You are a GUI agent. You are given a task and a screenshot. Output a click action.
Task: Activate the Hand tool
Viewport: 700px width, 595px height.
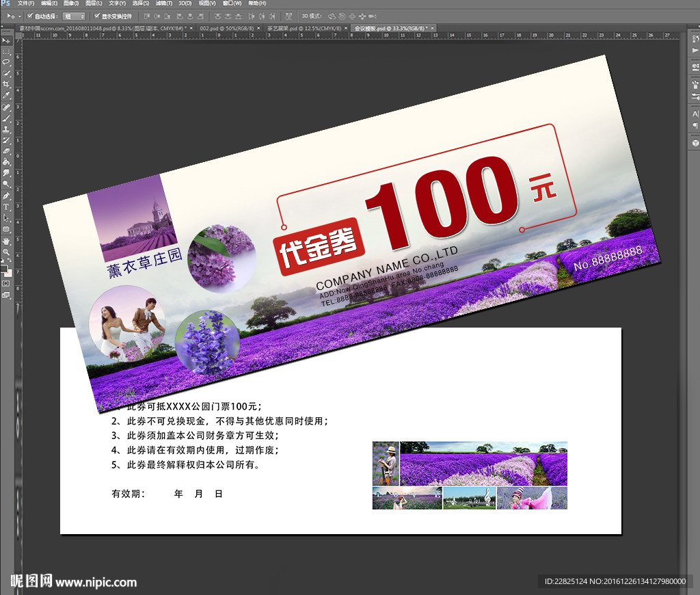point(6,241)
